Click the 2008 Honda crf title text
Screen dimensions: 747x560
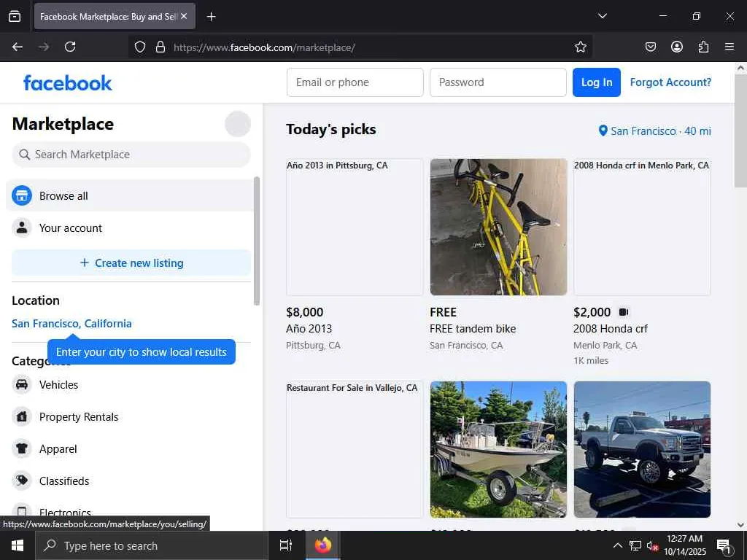click(x=611, y=329)
